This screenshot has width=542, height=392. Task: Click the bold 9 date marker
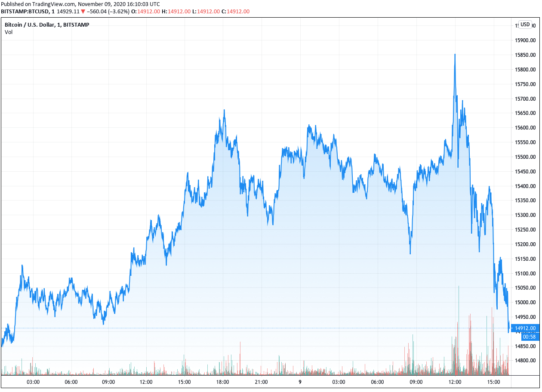(x=300, y=382)
